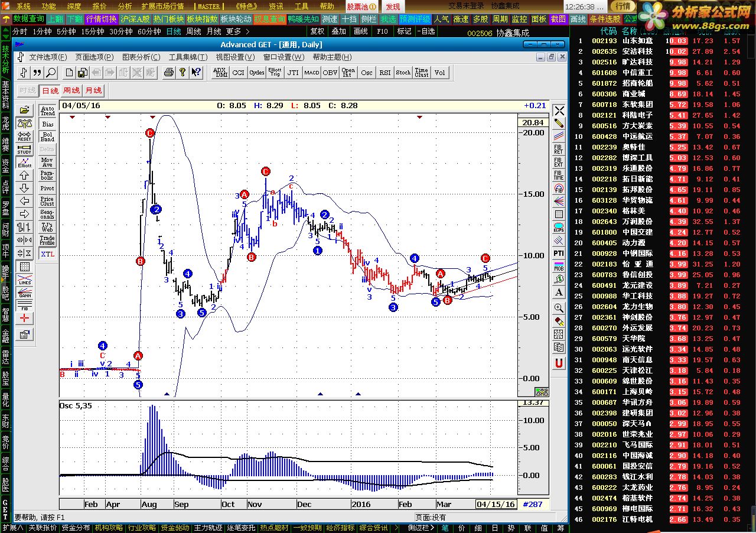The height and width of the screenshot is (533, 756).
Task: Click the down arrow scale icon
Action: (x=24, y=188)
